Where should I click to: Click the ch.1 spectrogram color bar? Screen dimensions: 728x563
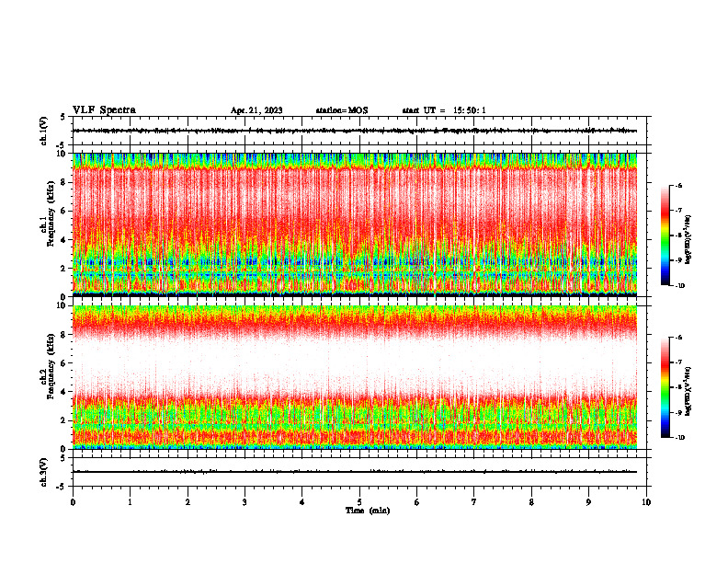665,236
